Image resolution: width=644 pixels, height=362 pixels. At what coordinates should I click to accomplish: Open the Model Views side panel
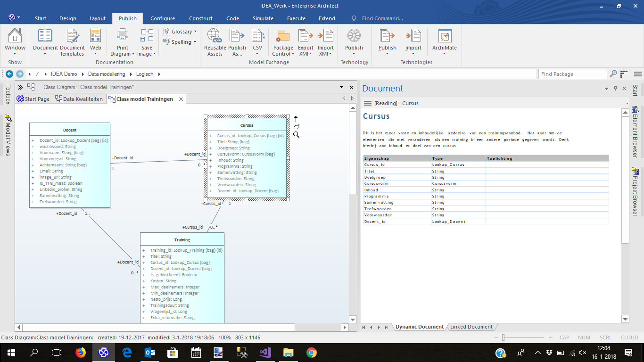[x=8, y=135]
